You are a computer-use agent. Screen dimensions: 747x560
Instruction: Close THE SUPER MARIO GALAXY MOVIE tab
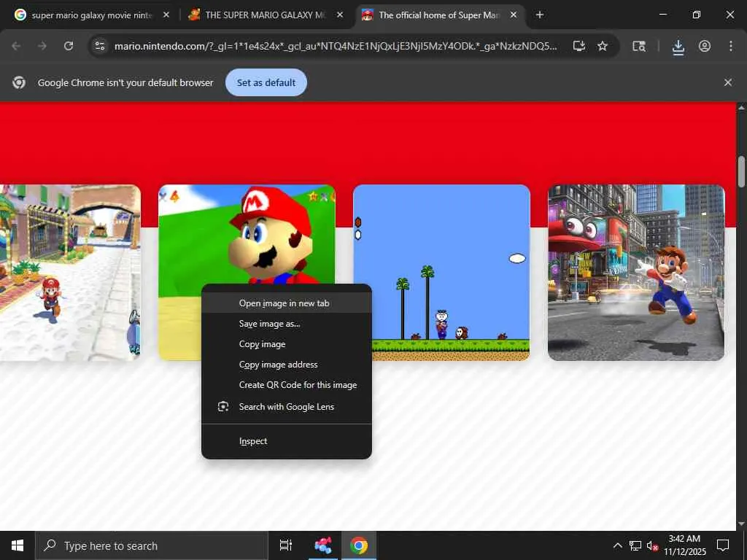coord(340,15)
